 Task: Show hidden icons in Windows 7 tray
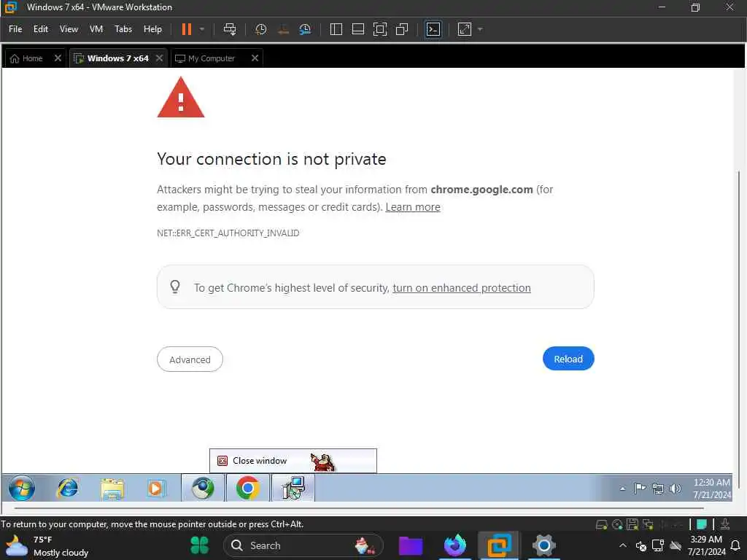pyautogui.click(x=622, y=489)
